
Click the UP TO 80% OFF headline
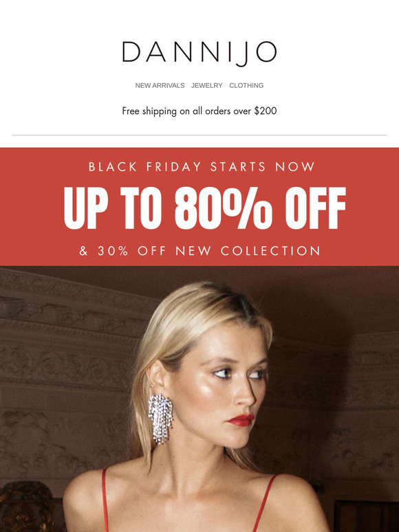click(x=205, y=208)
